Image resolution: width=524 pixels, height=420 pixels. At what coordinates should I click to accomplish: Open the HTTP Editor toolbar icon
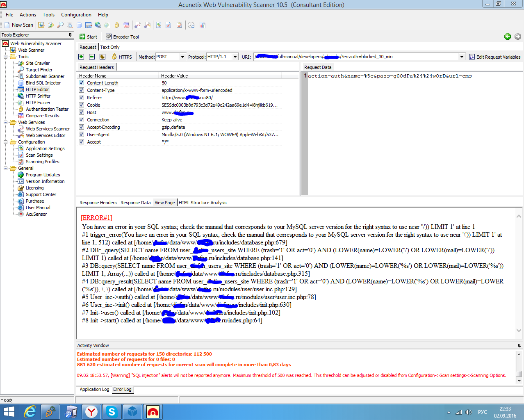tap(89, 25)
